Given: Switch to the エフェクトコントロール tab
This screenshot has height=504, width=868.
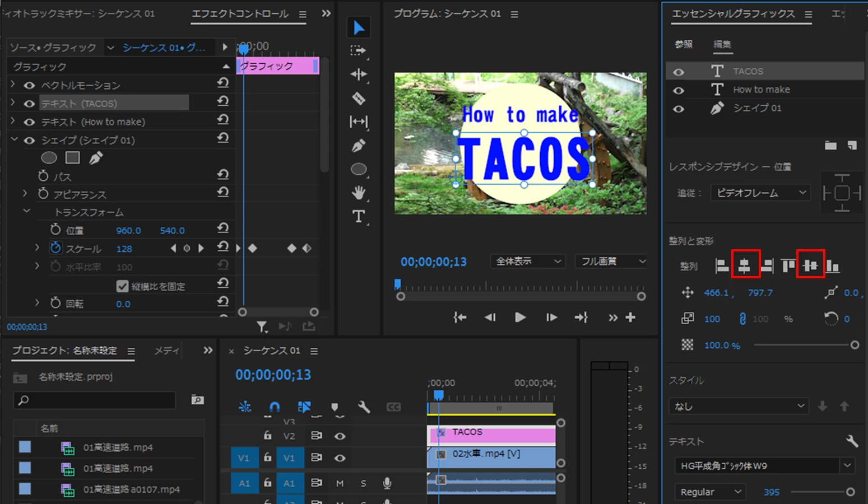Looking at the screenshot, I should click(x=240, y=13).
